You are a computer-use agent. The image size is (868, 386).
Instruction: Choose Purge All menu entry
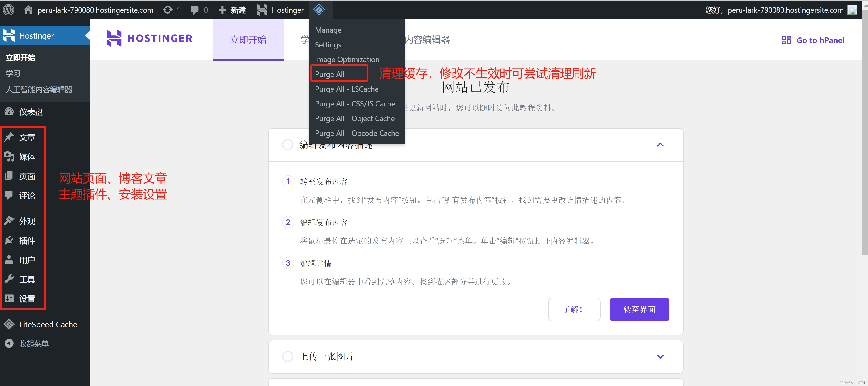click(357, 74)
